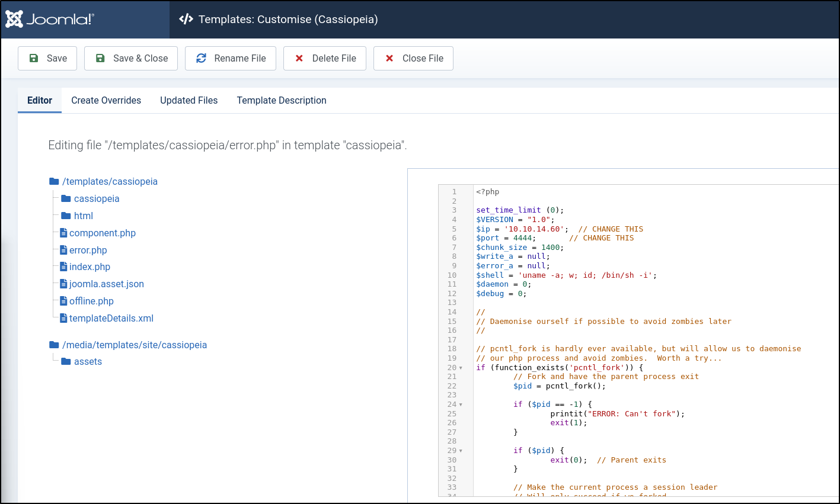840x504 pixels.
Task: Close the open file
Action: coord(413,58)
